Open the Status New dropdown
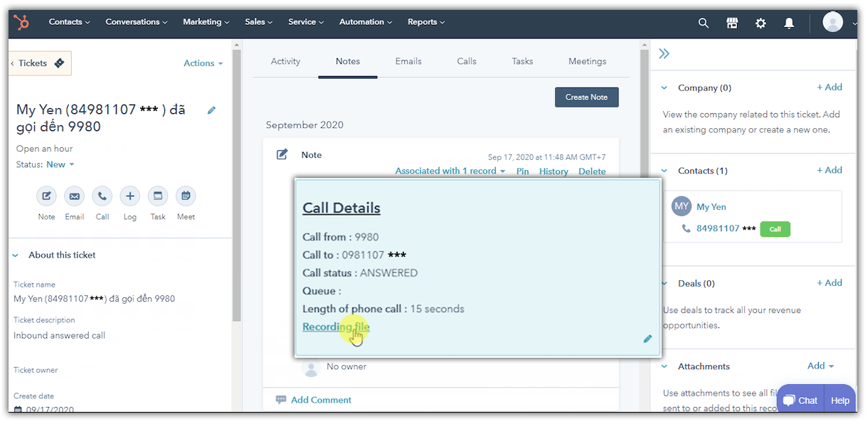Image resolution: width=868 pixels, height=424 pixels. (60, 164)
